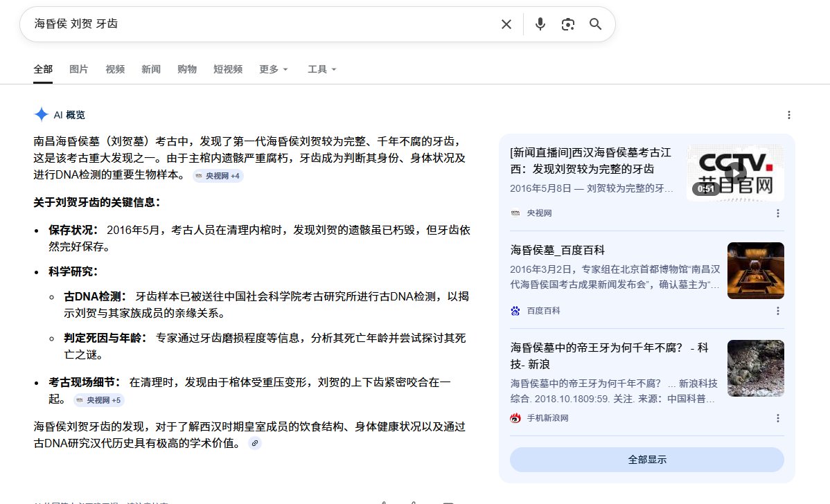The height and width of the screenshot is (504, 830).
Task: Click the 百度百科 source name
Action: coord(543,311)
